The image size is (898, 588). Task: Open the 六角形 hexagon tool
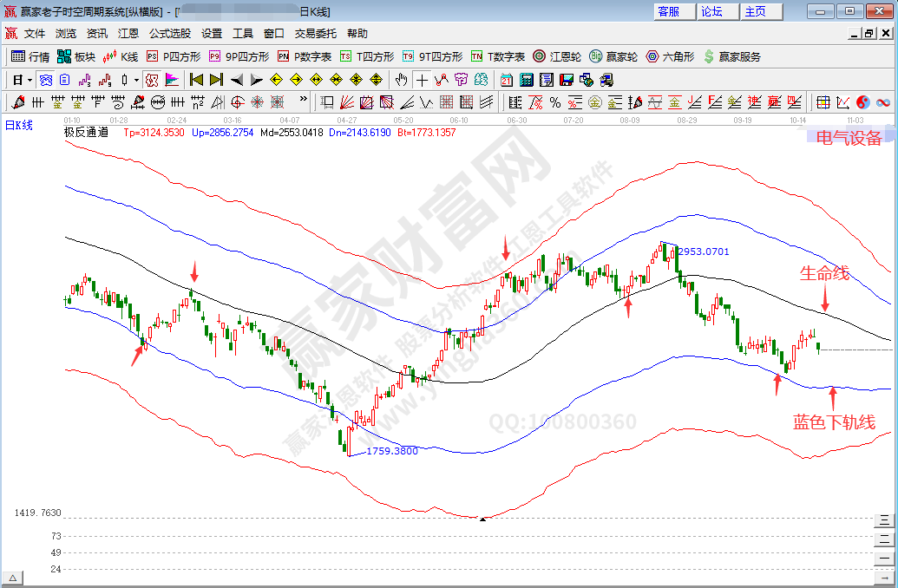point(670,56)
